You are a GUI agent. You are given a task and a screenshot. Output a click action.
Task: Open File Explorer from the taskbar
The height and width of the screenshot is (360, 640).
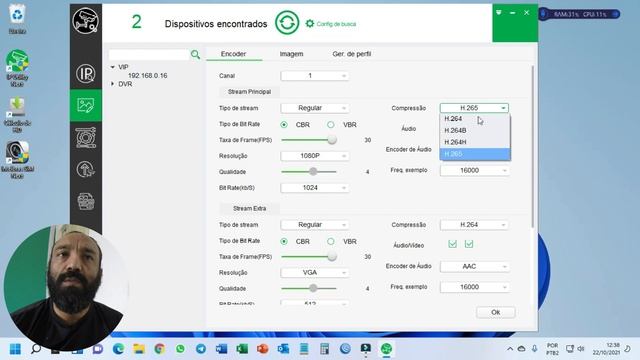(x=139, y=349)
